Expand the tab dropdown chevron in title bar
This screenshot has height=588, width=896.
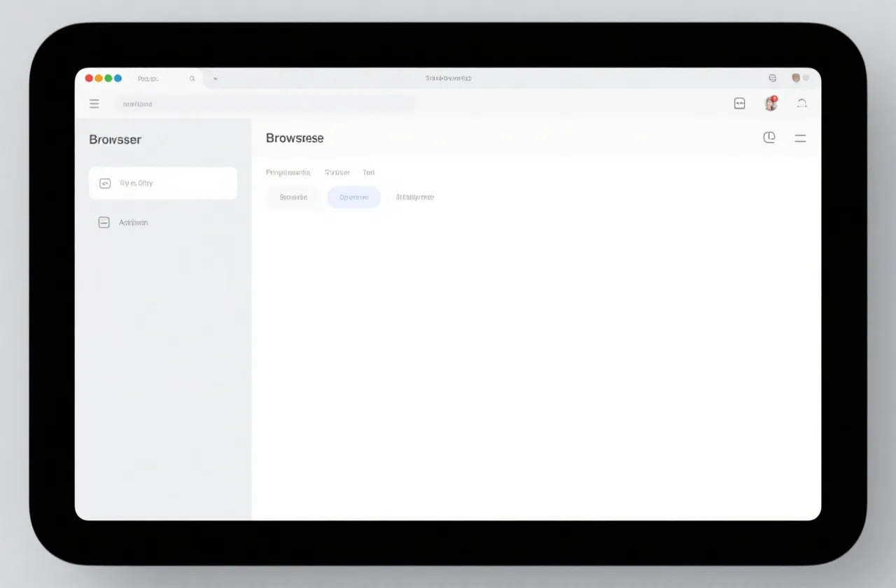(x=216, y=79)
